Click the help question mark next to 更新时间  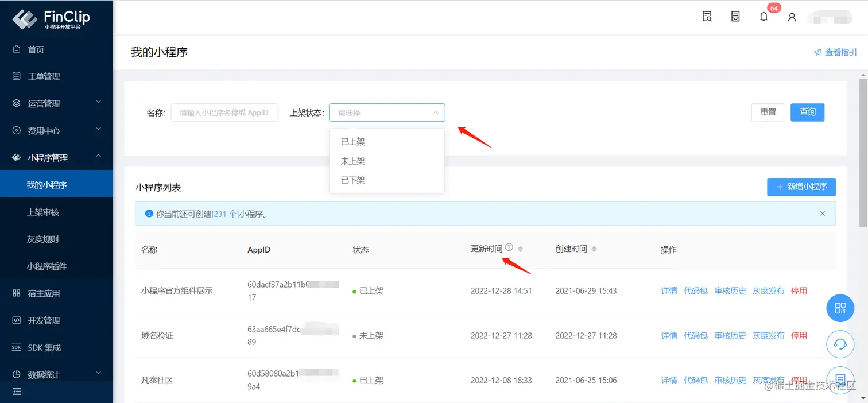pyautogui.click(x=509, y=248)
